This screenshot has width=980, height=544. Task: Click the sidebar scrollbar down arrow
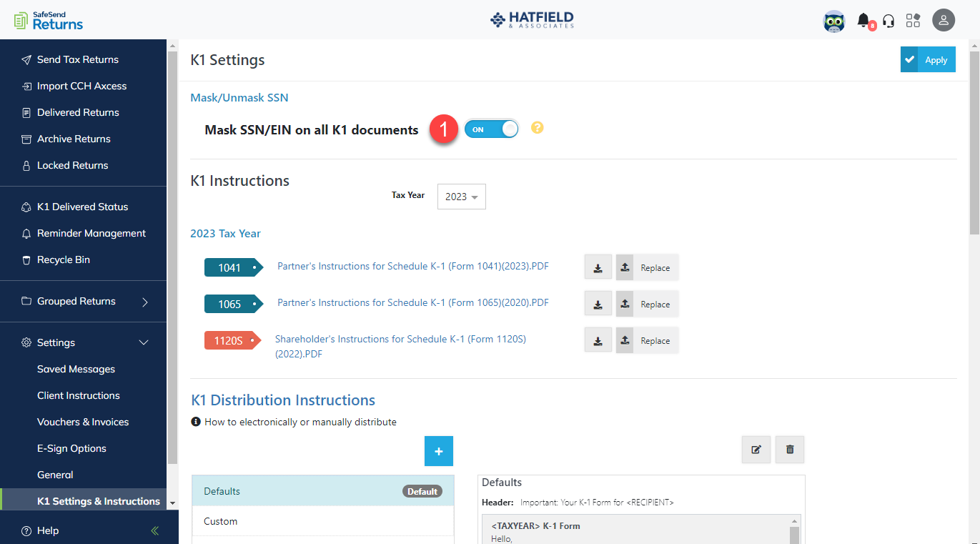tap(172, 504)
